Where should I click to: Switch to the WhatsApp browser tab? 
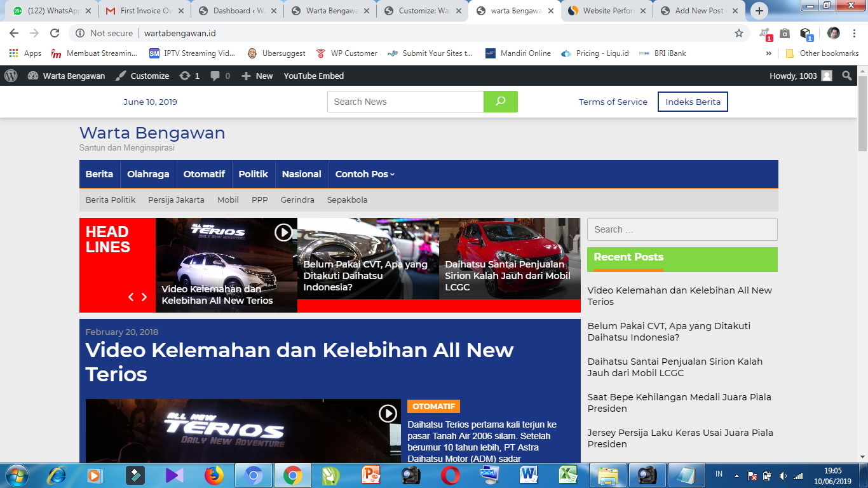[52, 11]
